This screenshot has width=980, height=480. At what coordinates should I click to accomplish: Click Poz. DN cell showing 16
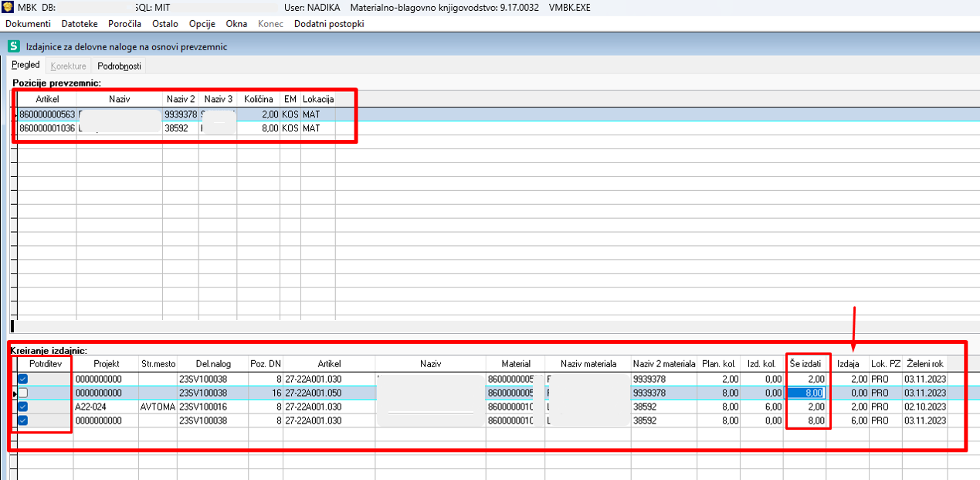click(x=266, y=393)
